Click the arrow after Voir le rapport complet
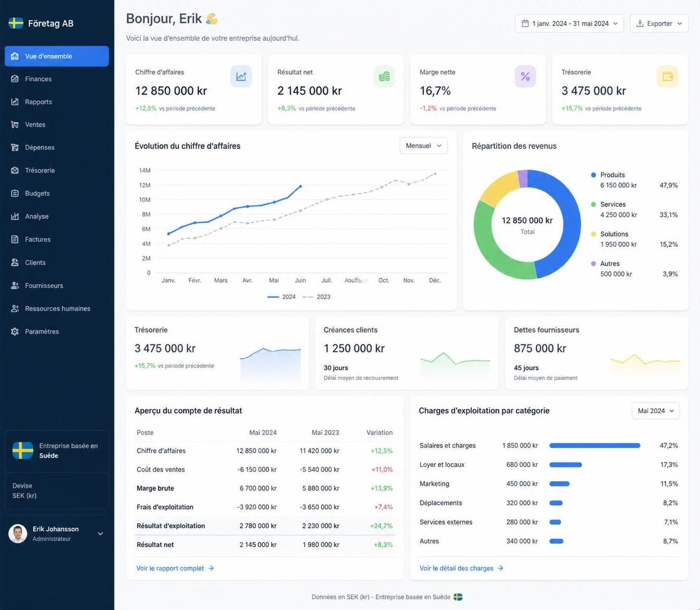Image resolution: width=700 pixels, height=610 pixels. point(211,568)
